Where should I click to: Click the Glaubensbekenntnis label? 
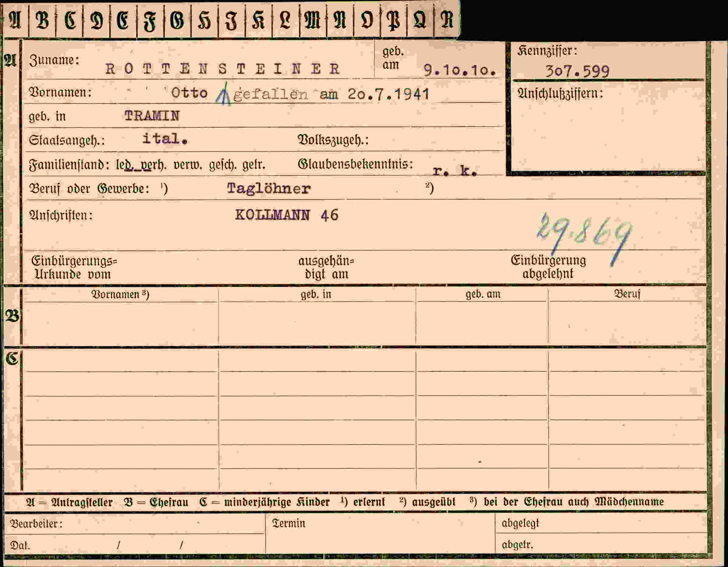click(355, 164)
